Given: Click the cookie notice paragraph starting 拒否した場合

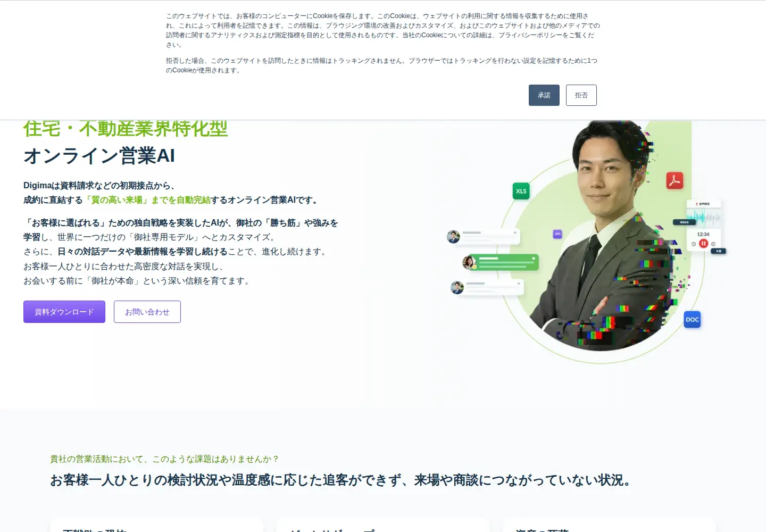Looking at the screenshot, I should coord(382,65).
